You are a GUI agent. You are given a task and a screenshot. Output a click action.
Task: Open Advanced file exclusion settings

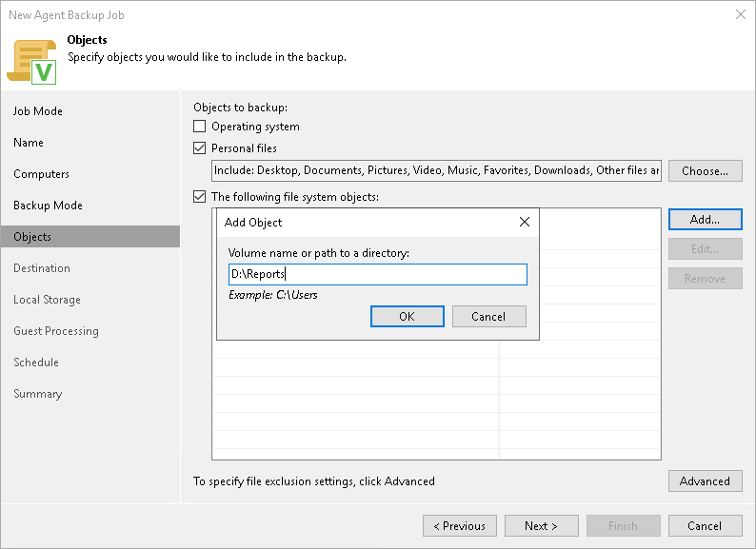pos(705,481)
